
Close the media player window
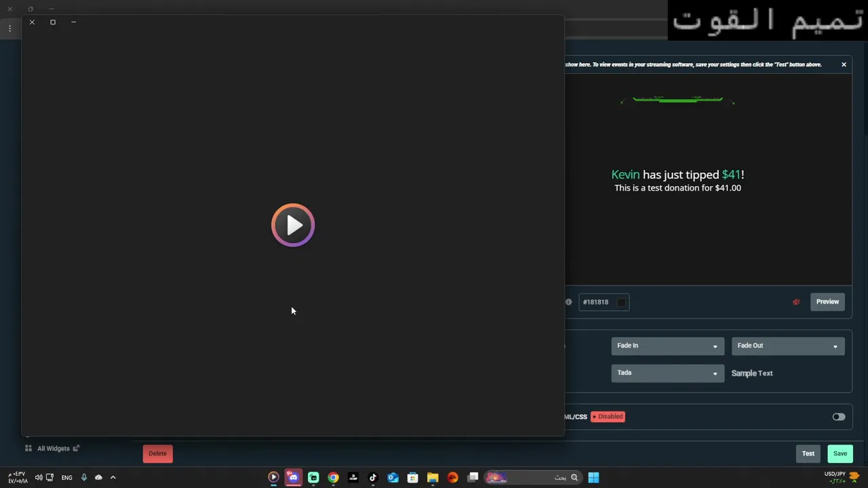pyautogui.click(x=32, y=22)
